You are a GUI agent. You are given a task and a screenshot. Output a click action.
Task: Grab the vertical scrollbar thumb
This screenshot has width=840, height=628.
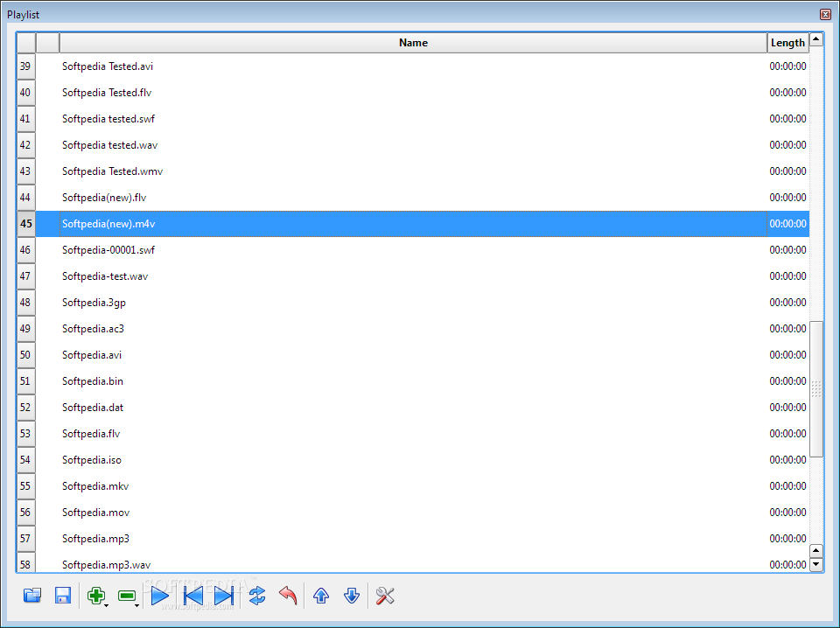pyautogui.click(x=815, y=389)
